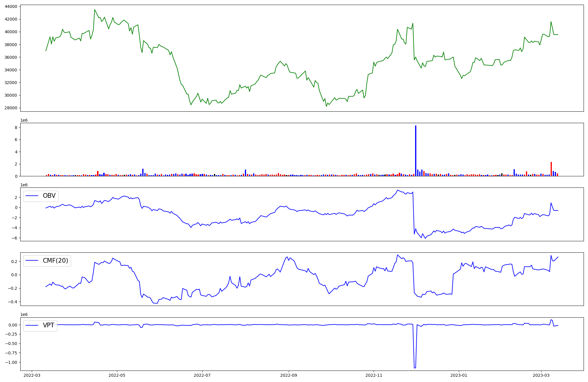Click the 2023-03 x-axis tick label

pyautogui.click(x=541, y=375)
